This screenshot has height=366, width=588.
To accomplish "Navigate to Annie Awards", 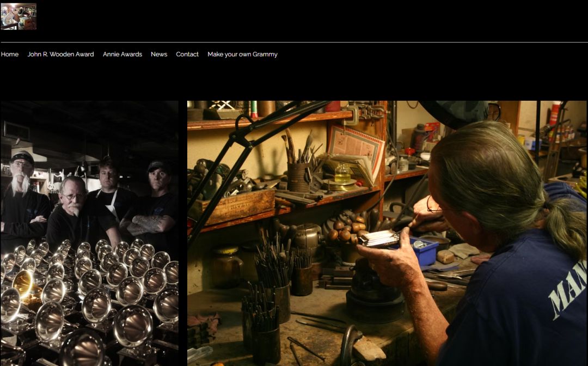I will click(x=122, y=54).
